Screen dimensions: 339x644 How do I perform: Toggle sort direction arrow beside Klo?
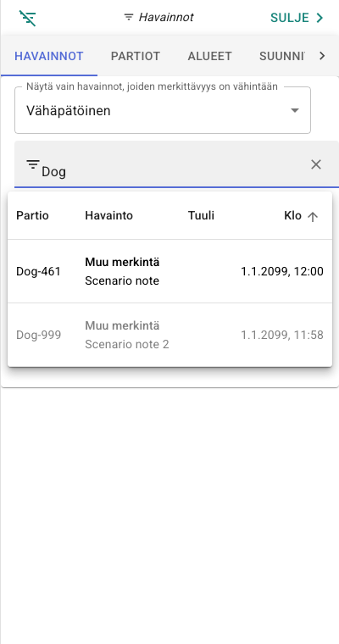(313, 217)
